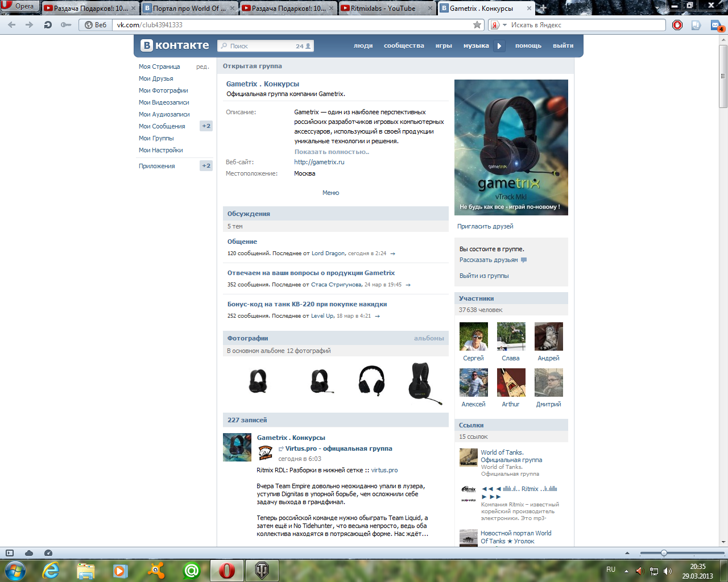This screenshot has height=582, width=728.
Task: Click the Веб site badge in address bar
Action: click(x=95, y=25)
